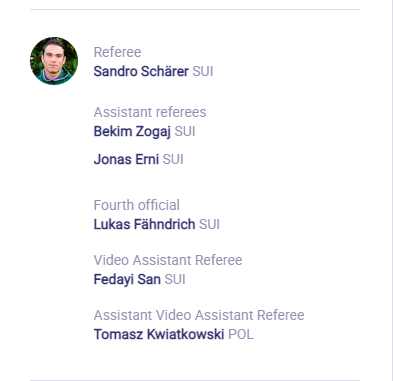The height and width of the screenshot is (381, 393).
Task: Click the top horizontal divider line
Action: [x=195, y=9]
